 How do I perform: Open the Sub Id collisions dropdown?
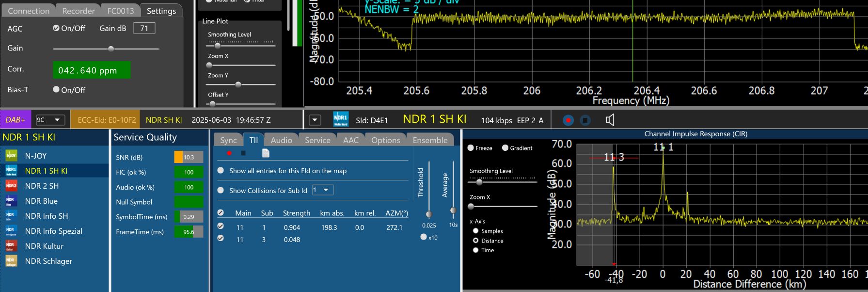(323, 190)
